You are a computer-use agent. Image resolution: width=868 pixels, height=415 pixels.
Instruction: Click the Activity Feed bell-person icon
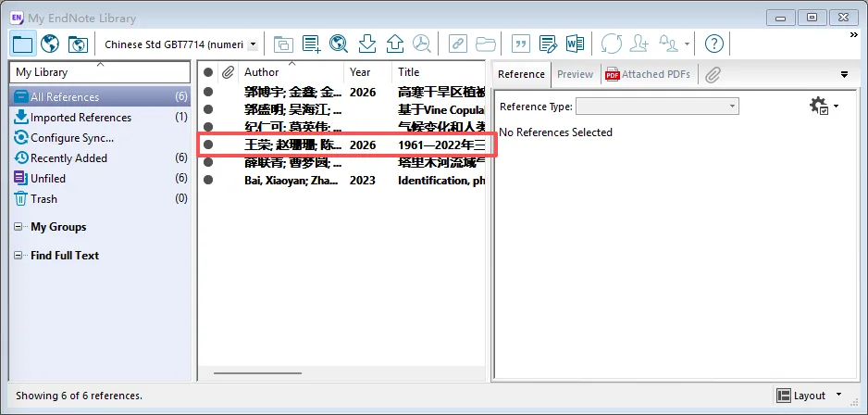click(x=669, y=44)
